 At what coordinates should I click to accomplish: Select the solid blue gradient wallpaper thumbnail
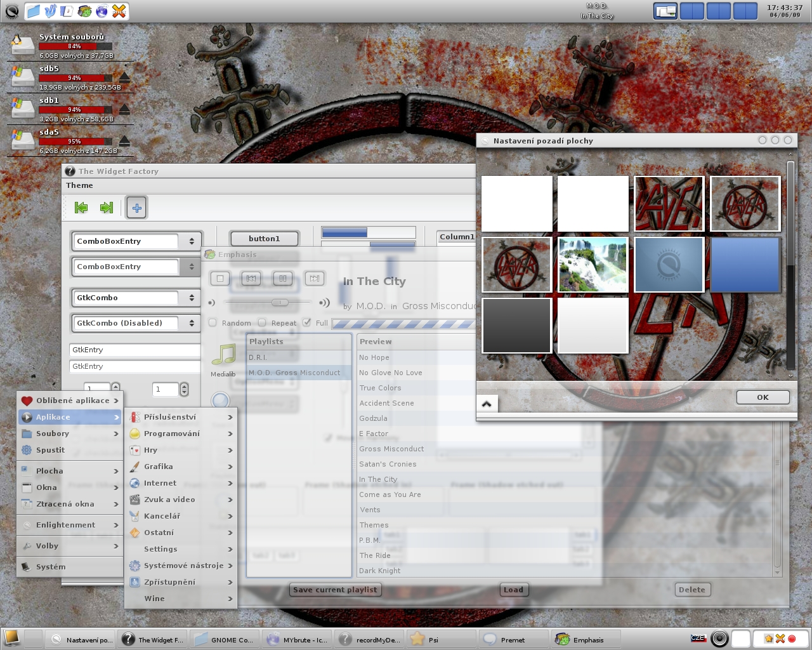(x=745, y=265)
